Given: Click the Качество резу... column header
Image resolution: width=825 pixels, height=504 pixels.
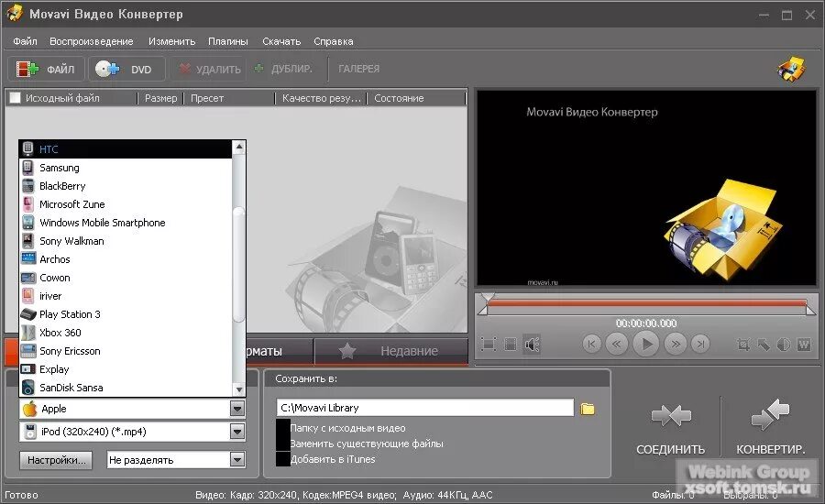Looking at the screenshot, I should pos(321,98).
